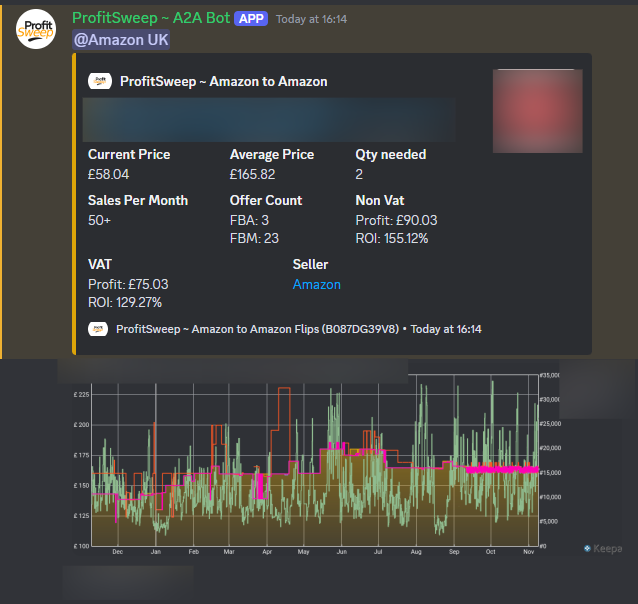Click the blurred product title link
Screen dimensions: 638x604
click(269, 120)
